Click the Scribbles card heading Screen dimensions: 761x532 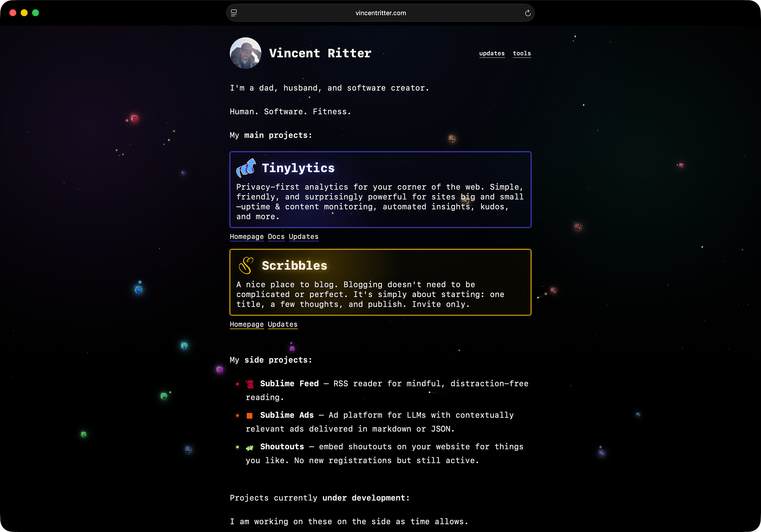294,265
